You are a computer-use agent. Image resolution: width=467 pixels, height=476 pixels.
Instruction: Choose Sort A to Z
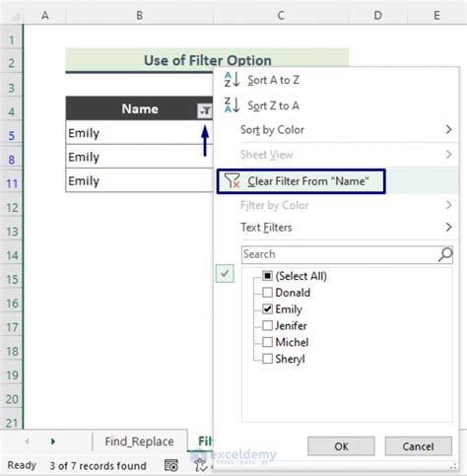337,80
